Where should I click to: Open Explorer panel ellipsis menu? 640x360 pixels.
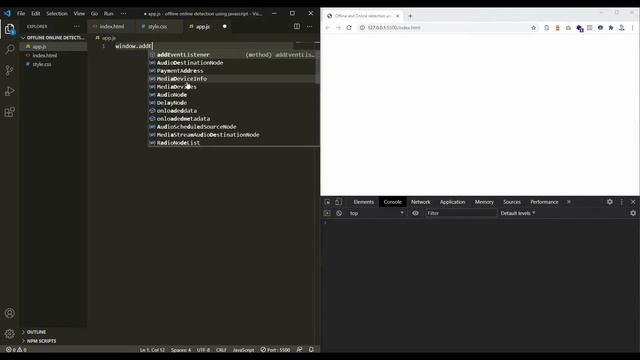(x=77, y=27)
